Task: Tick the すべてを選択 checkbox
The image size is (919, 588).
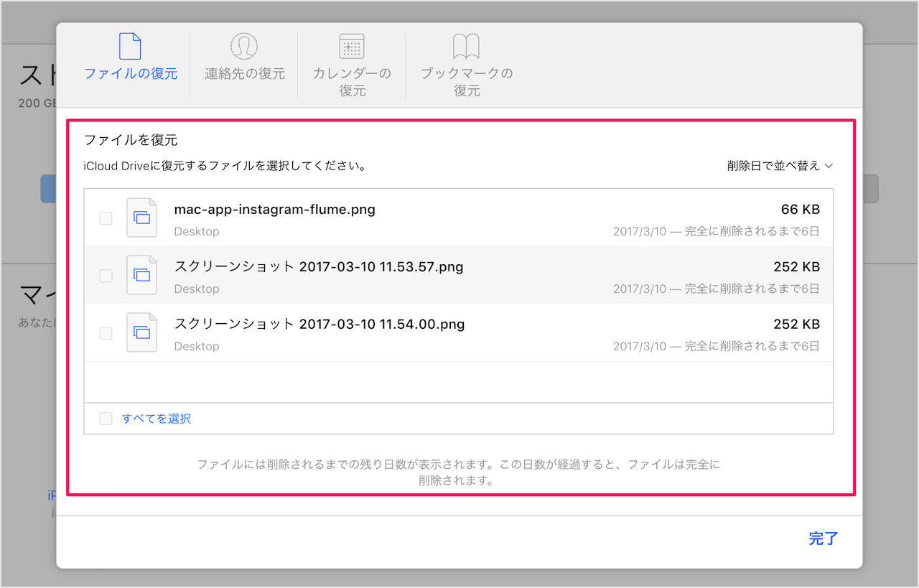Action: click(106, 419)
